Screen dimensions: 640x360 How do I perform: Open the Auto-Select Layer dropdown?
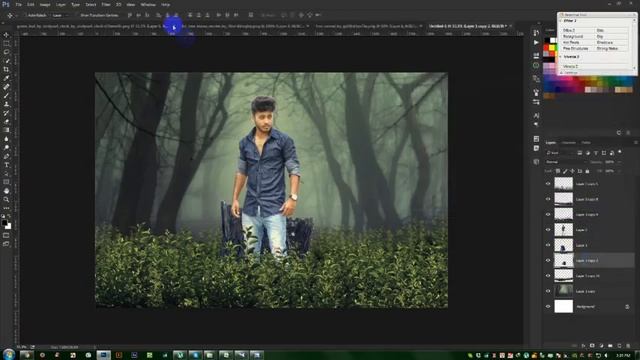(x=61, y=15)
